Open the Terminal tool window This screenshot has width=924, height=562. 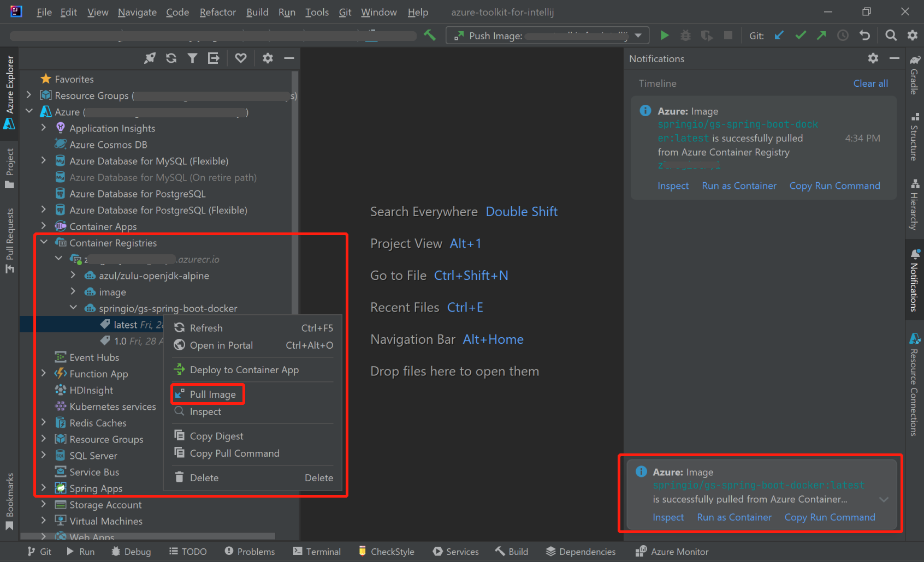[x=317, y=552]
